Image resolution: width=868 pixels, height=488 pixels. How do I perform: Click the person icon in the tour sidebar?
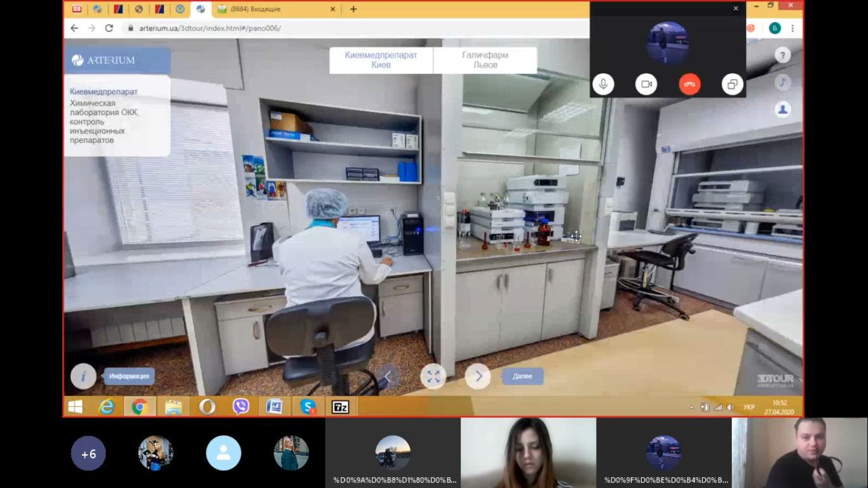783,109
